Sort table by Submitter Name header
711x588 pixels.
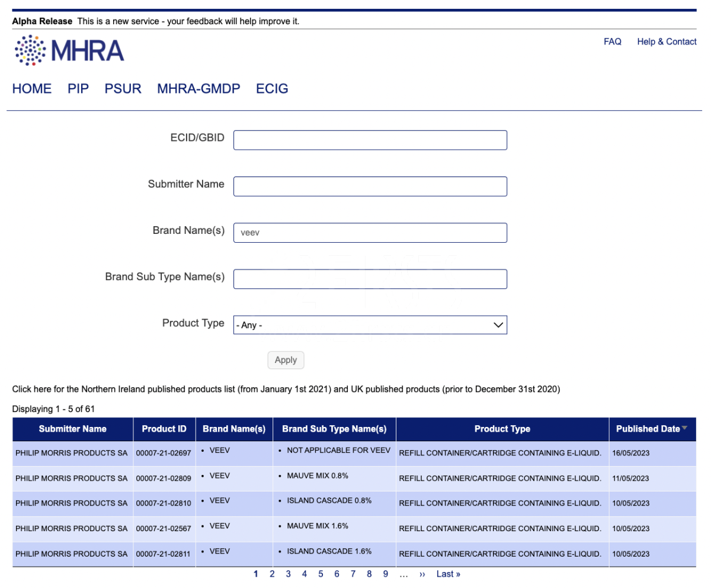click(73, 429)
